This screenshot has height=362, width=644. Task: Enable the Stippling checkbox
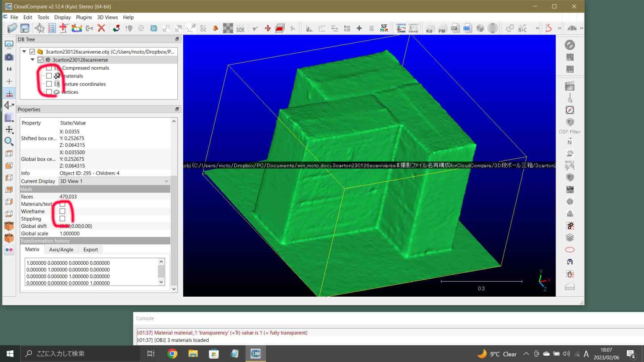tap(62, 218)
